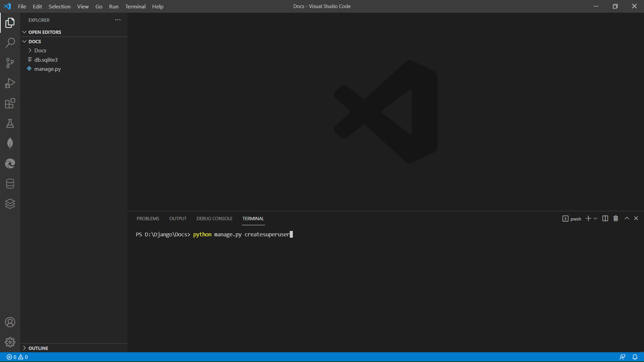The width and height of the screenshot is (644, 362).
Task: Open the Extensions view
Action: coord(10,103)
